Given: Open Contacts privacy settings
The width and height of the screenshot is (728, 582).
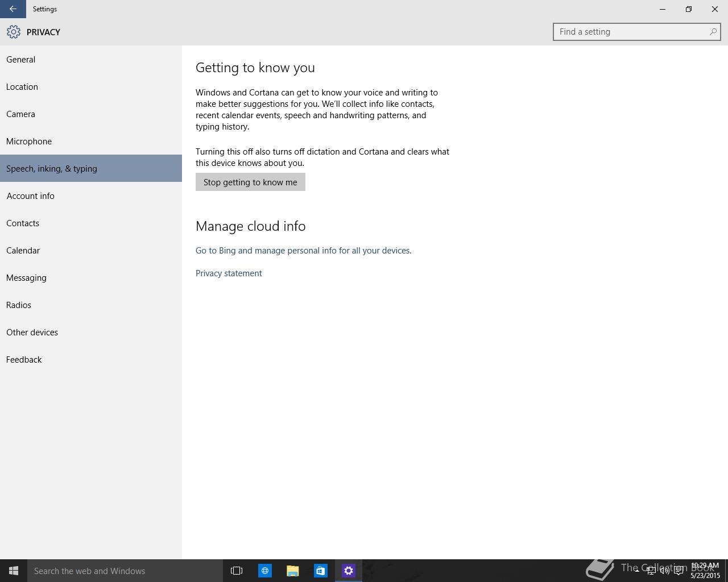Looking at the screenshot, I should pos(91,223).
